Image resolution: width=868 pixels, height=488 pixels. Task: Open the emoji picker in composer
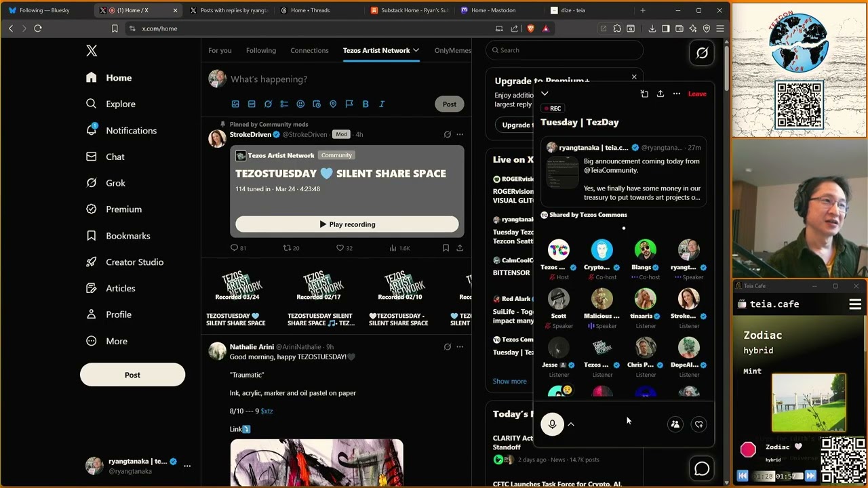300,104
